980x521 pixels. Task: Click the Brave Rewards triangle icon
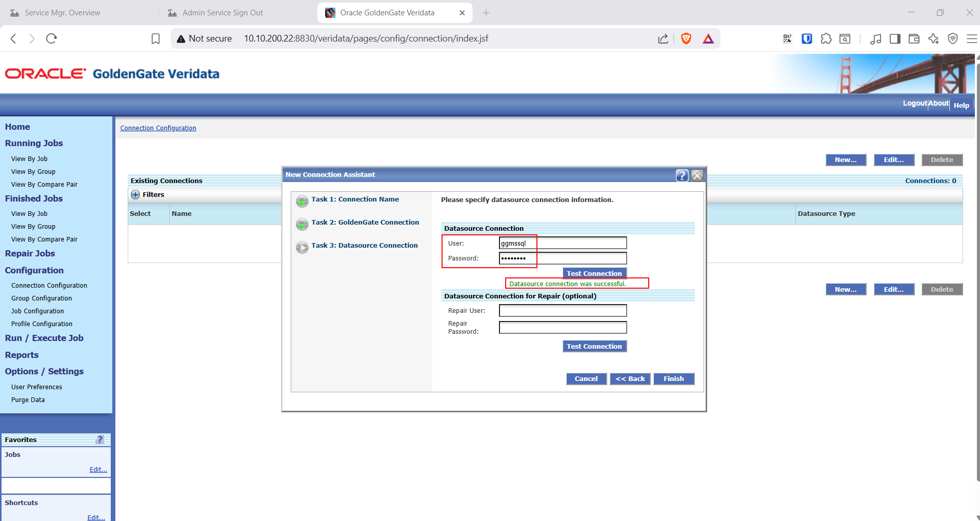[708, 38]
